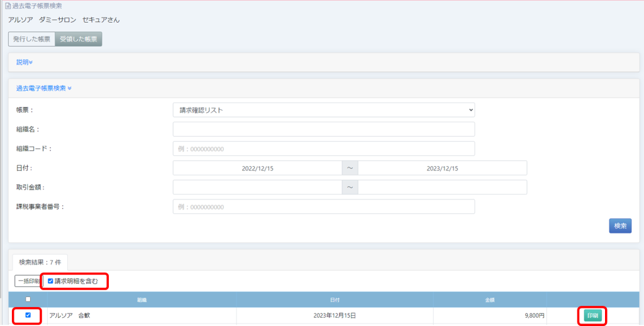Click the 組織名 text field

coord(323,130)
